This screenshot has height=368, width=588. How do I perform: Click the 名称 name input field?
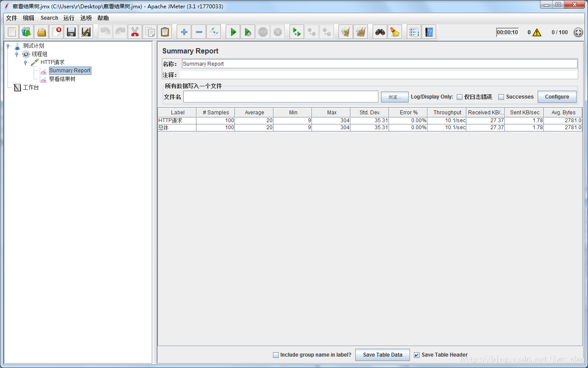coord(379,64)
